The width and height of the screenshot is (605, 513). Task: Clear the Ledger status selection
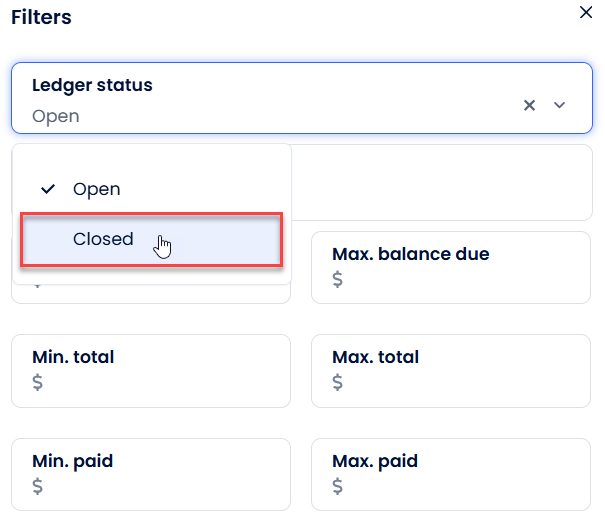coord(530,105)
